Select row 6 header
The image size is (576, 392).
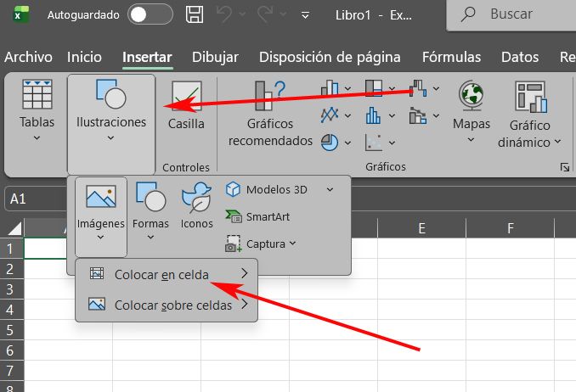11,351
